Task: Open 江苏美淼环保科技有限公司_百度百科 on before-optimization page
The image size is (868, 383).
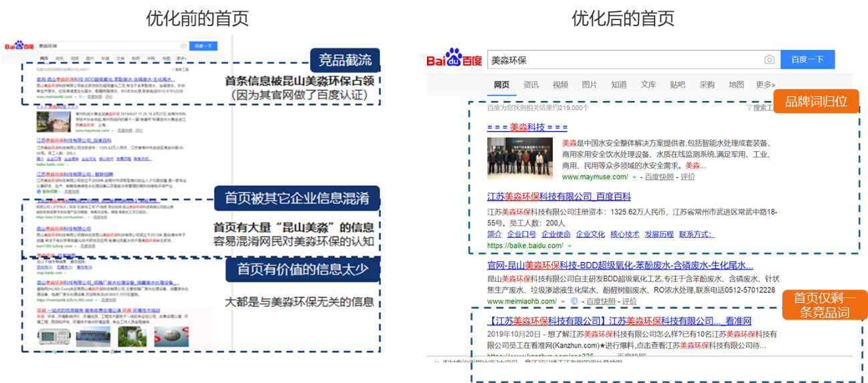Action: point(74,140)
